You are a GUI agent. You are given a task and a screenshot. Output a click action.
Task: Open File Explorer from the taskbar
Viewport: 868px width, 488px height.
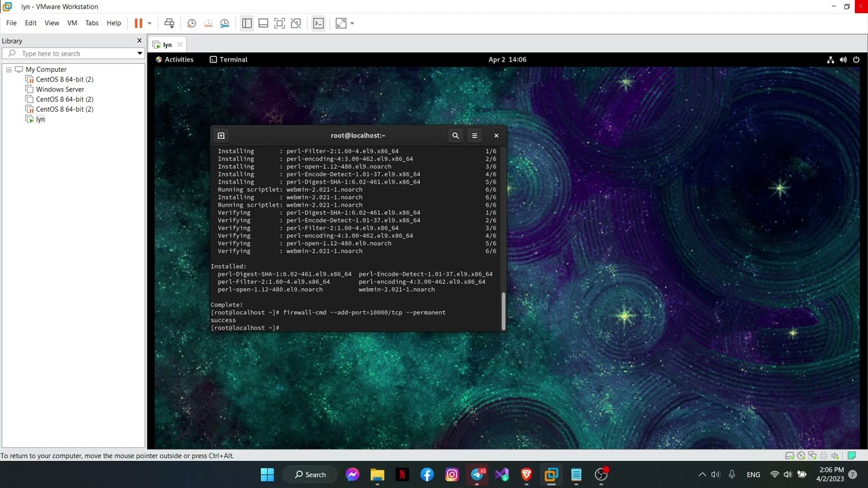click(x=377, y=474)
